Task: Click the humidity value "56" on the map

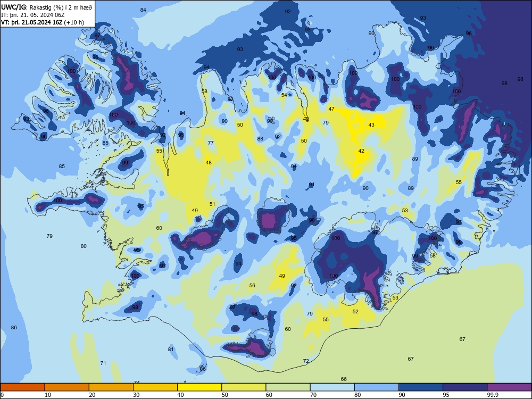Action: [252, 285]
